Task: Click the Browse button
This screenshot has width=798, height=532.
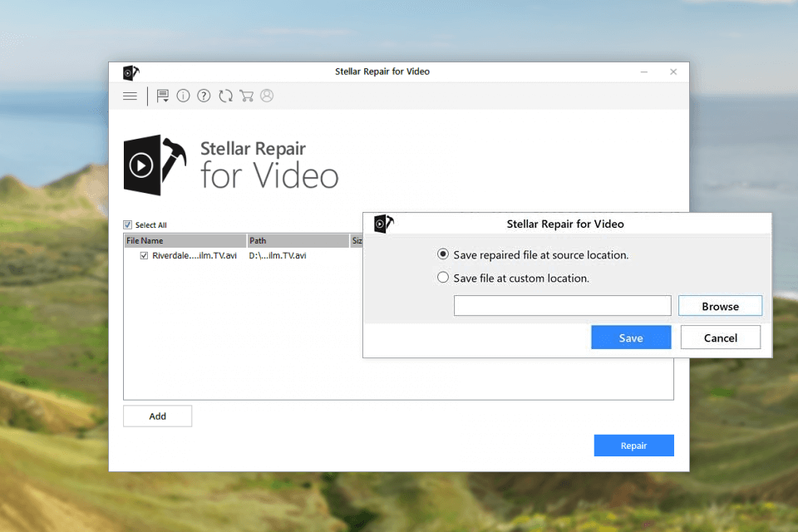Action: coord(720,306)
